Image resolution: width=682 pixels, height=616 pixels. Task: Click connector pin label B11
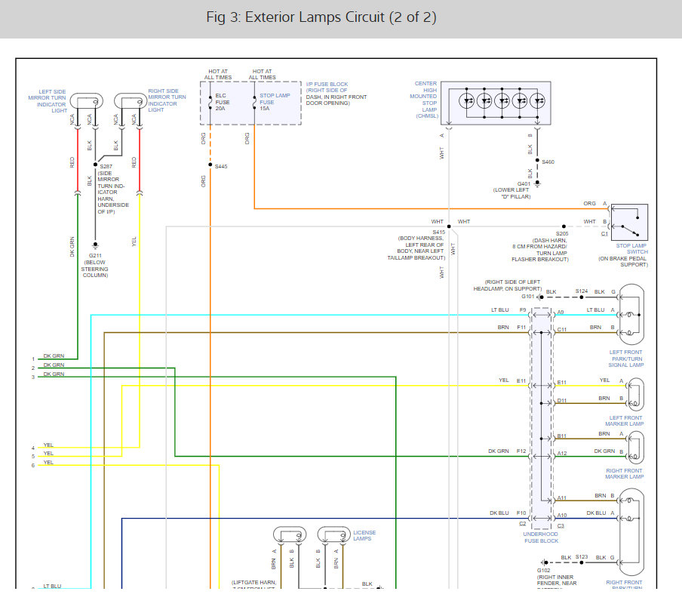[x=562, y=436]
